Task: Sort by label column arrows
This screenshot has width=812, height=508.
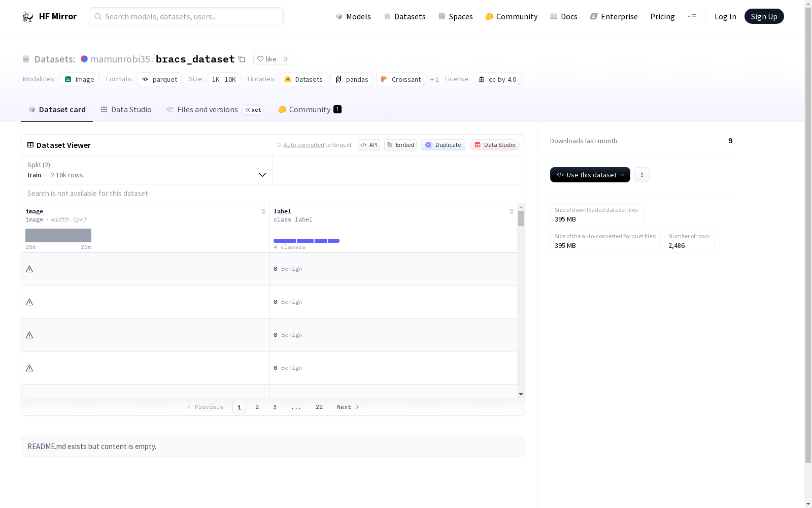Action: [512, 211]
